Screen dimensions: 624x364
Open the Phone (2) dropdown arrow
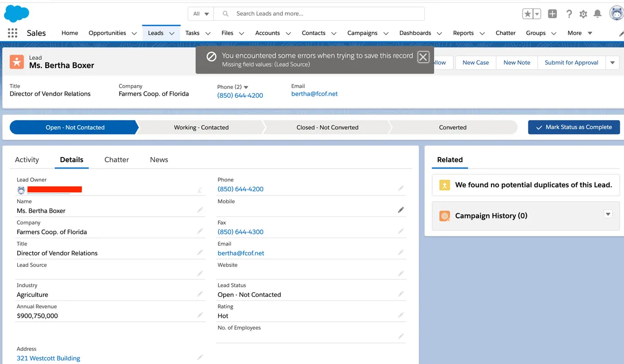(x=246, y=87)
